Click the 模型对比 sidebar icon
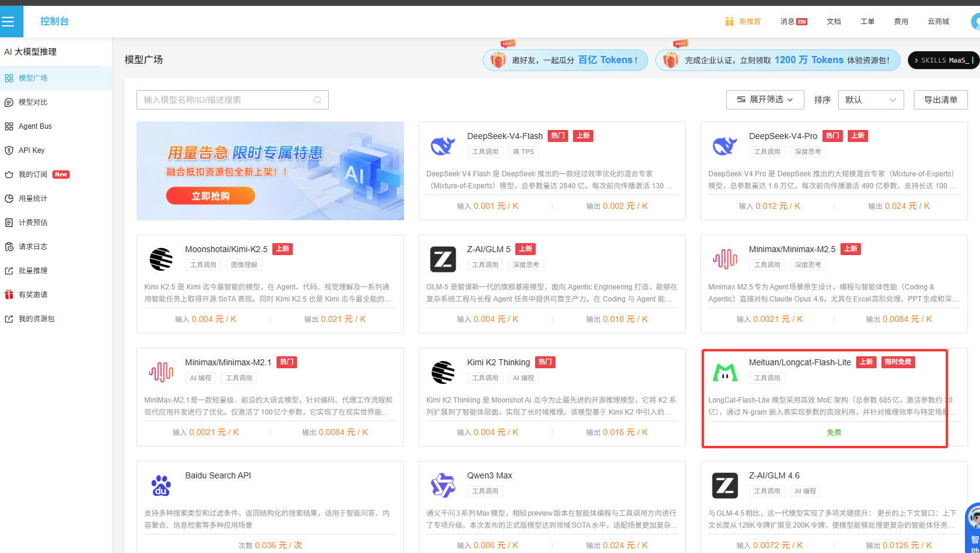This screenshot has height=553, width=980. pos(9,102)
